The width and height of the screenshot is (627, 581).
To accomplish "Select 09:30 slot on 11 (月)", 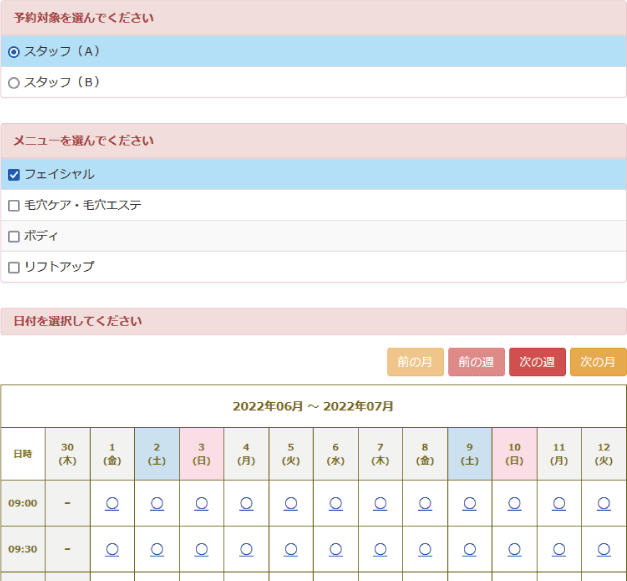I will pos(559,549).
